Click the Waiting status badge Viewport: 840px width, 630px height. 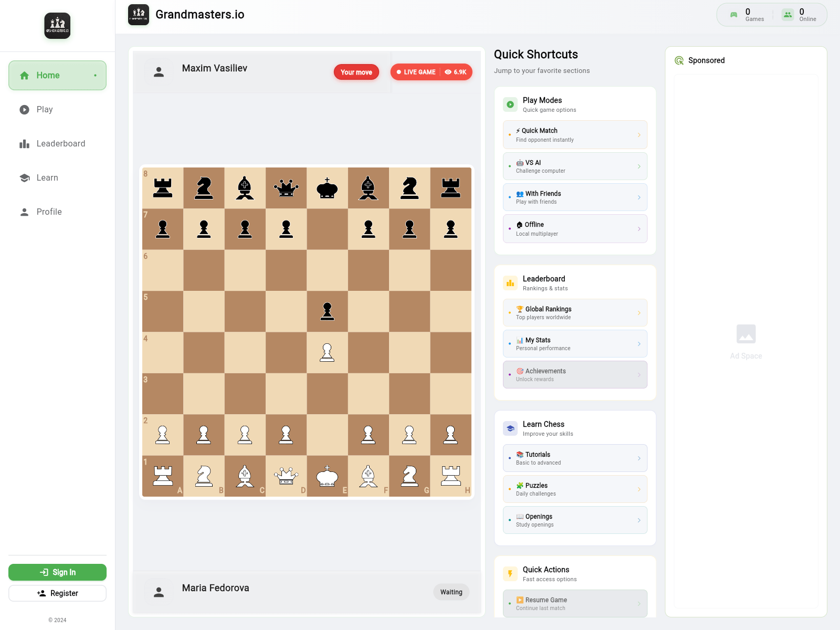(451, 592)
